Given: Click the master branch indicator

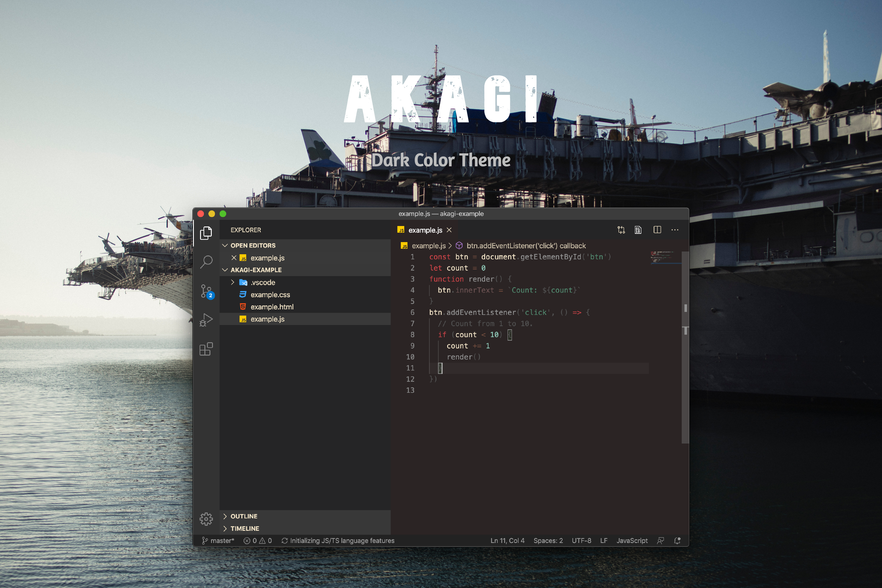Looking at the screenshot, I should (x=218, y=540).
